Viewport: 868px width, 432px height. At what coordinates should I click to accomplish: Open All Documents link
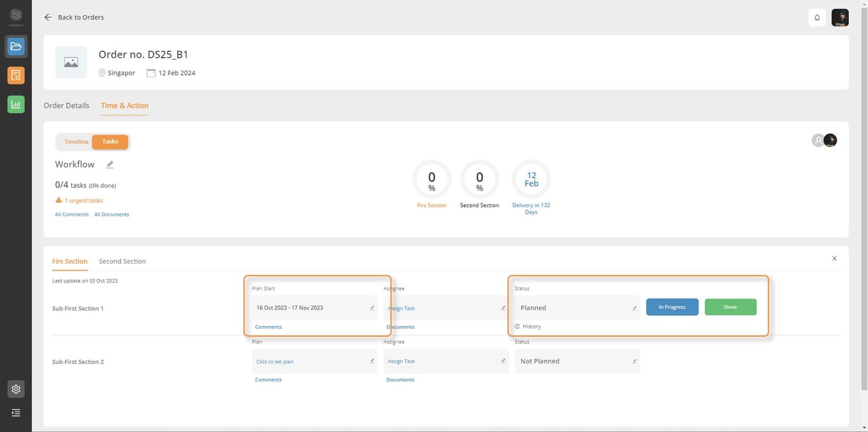[112, 214]
